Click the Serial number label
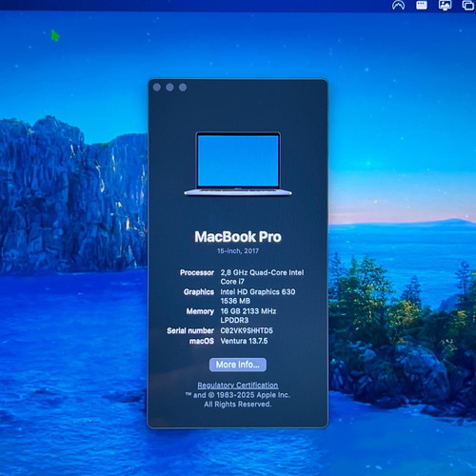Viewport: 476px width, 476px height. tap(190, 330)
